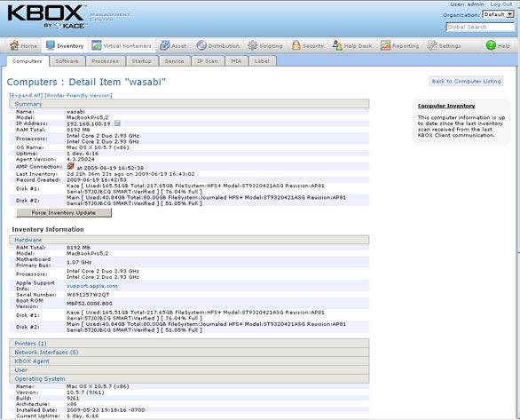Click the KBOX by KACE logo
The image size is (520, 420).
pyautogui.click(x=46, y=17)
